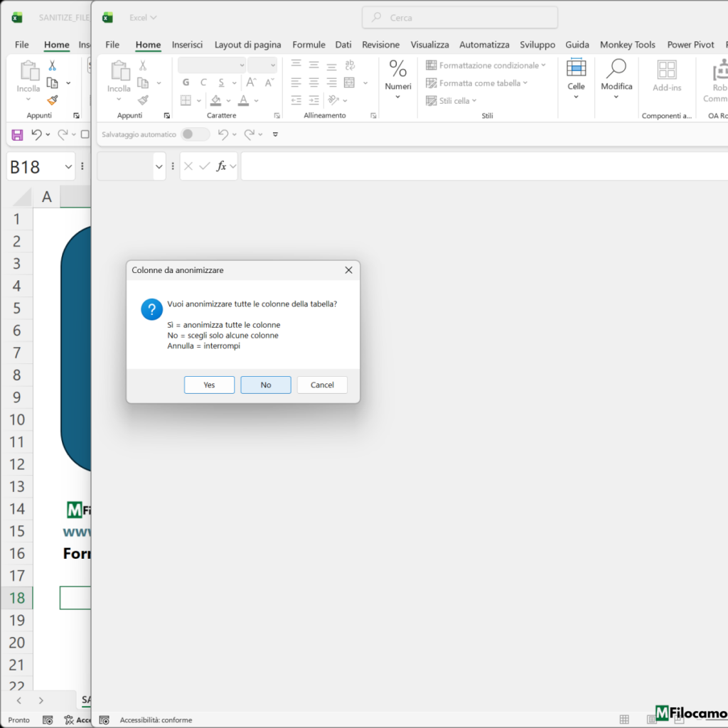Screen dimensions: 728x728
Task: Increase font size icon
Action: 251,82
